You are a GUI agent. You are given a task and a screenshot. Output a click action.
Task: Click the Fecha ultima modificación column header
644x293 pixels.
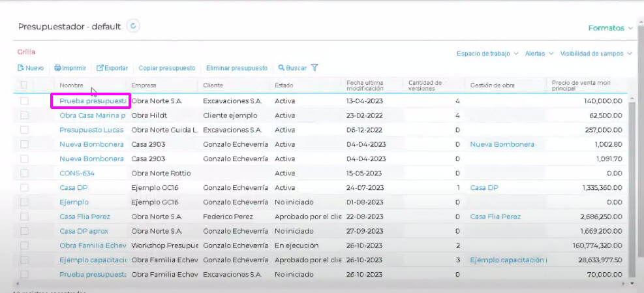pyautogui.click(x=365, y=85)
